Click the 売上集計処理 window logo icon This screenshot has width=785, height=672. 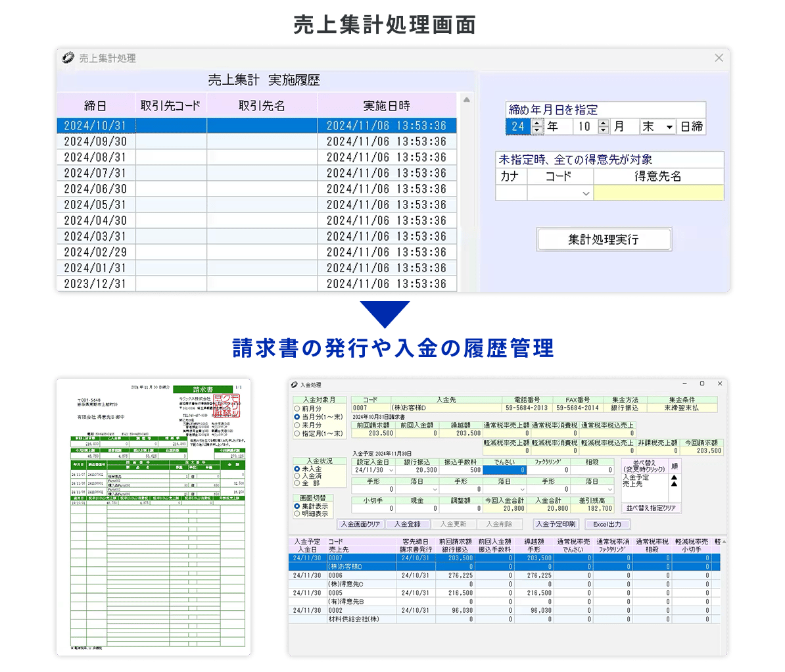(x=68, y=58)
